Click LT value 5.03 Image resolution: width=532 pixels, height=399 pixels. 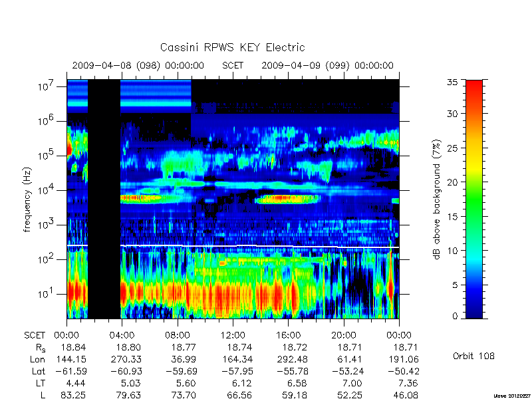[131, 383]
